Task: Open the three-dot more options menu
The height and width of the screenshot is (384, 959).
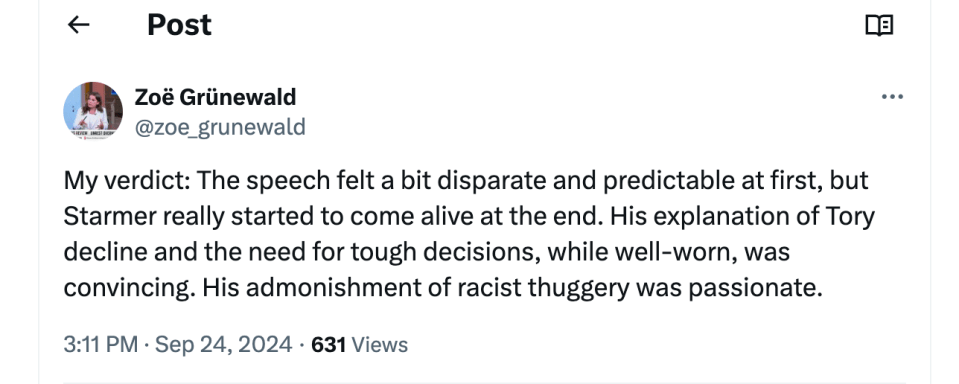Action: pos(892,97)
